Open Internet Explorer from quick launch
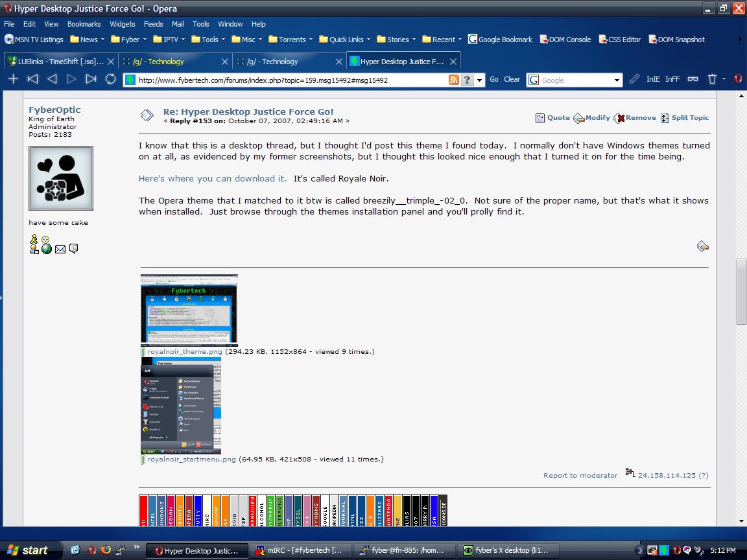Image resolution: width=747 pixels, height=560 pixels. point(75,550)
